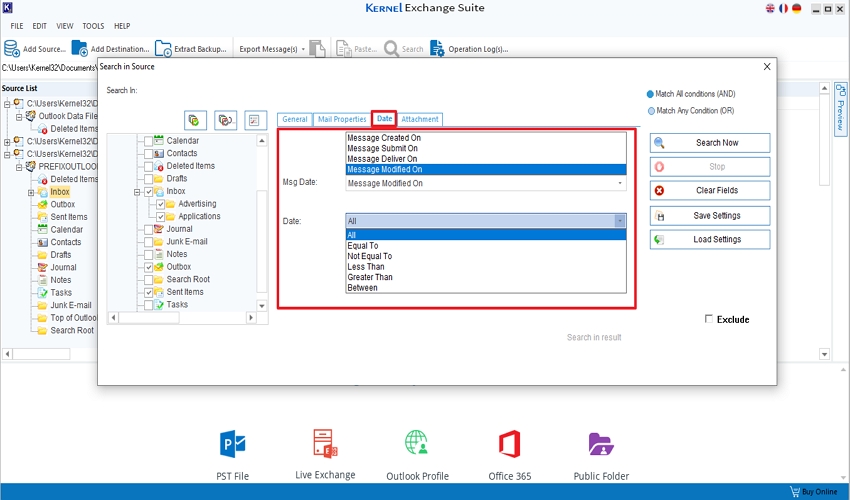Click the Extract Backup toolbar icon
Viewport: 850px width, 500px height.
coord(163,48)
